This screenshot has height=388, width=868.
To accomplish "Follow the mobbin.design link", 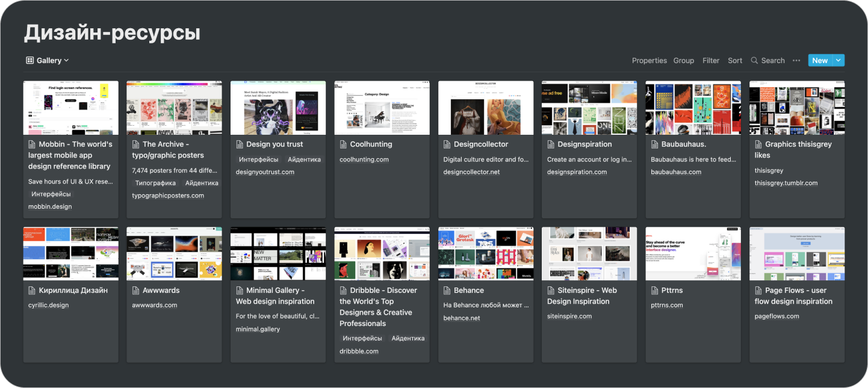I will tap(50, 207).
